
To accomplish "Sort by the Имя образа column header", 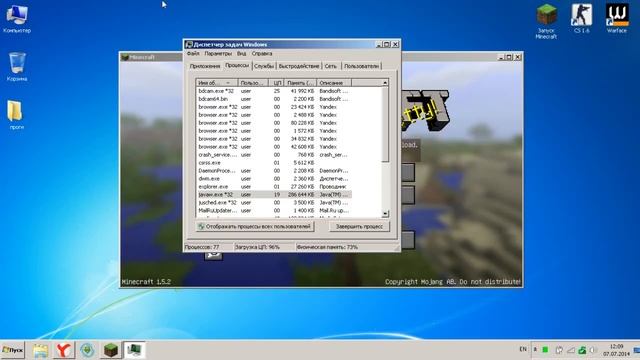I will (217, 83).
